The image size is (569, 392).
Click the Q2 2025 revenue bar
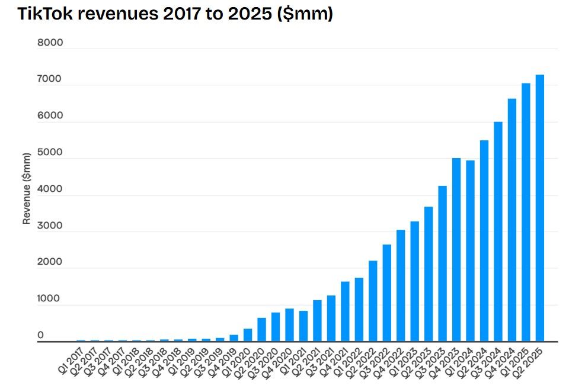point(539,208)
